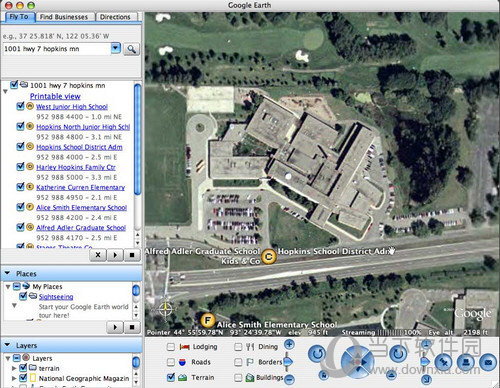The width and height of the screenshot is (500, 388).
Task: Rotate view counterclockwise with left rotate button
Action: (x=317, y=354)
